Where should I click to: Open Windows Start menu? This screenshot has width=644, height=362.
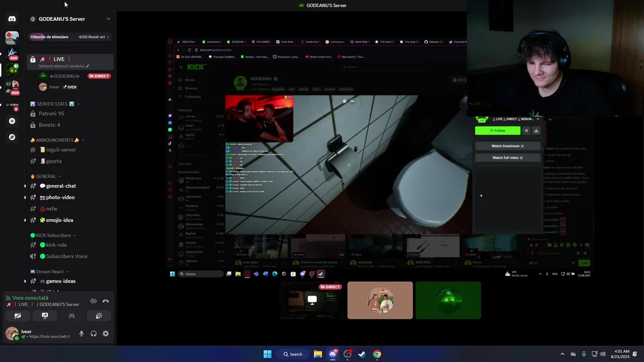click(x=268, y=354)
